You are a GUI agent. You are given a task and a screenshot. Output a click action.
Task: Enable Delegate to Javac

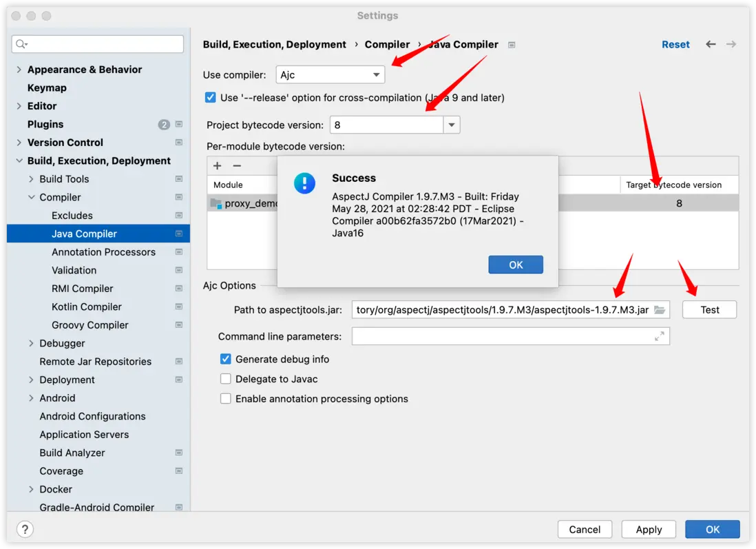(x=225, y=379)
